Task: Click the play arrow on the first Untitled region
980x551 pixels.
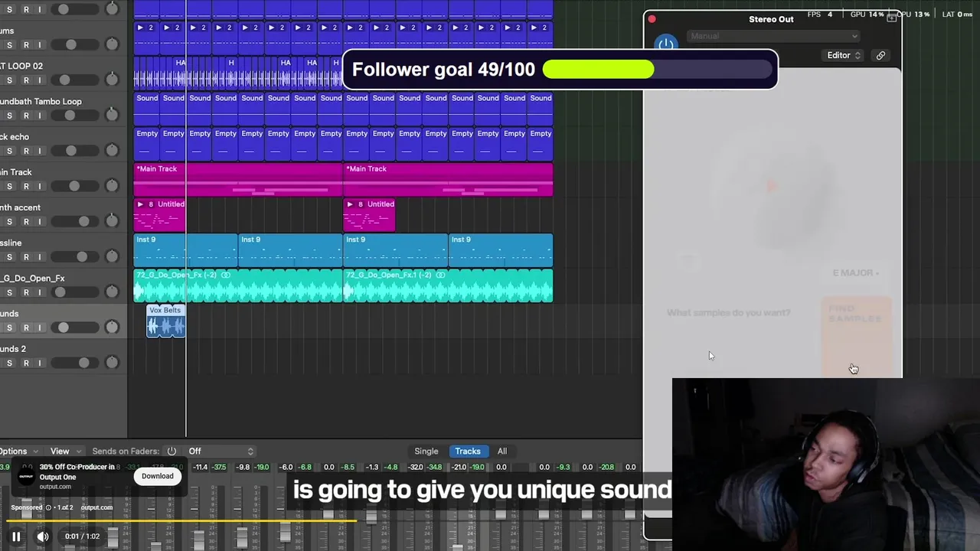Action: 140,204
